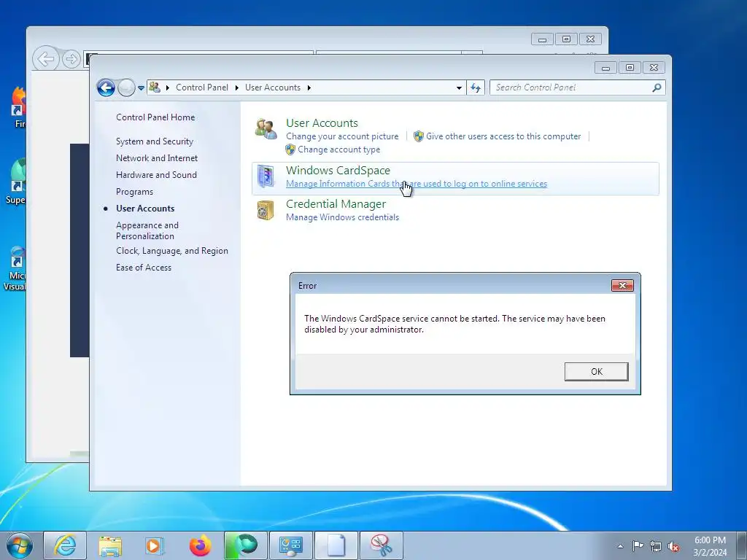This screenshot has width=747, height=560.
Task: Click the muted volume tray icon
Action: pyautogui.click(x=673, y=547)
